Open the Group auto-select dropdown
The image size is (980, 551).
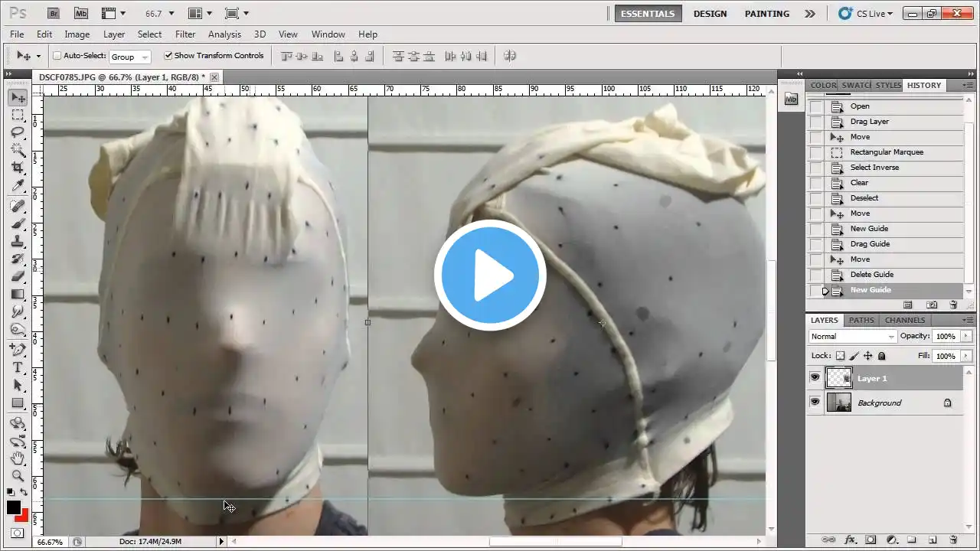click(130, 57)
